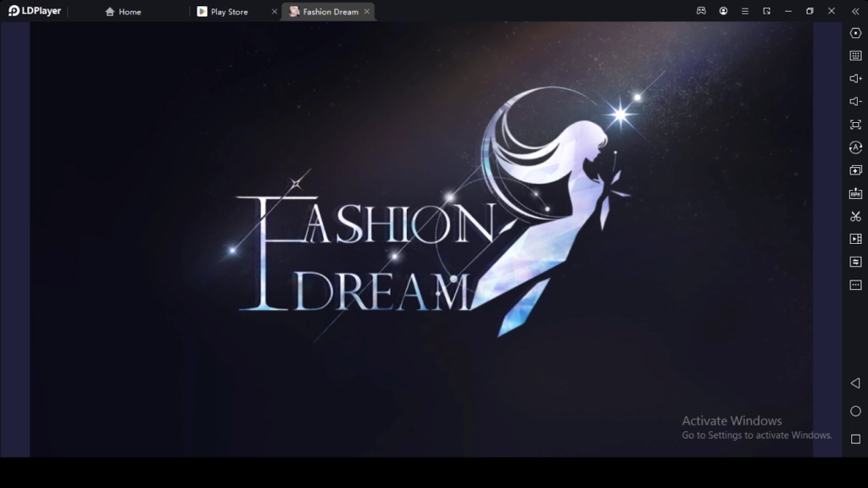
Task: Open the keyboard mapping icon
Action: tap(855, 56)
